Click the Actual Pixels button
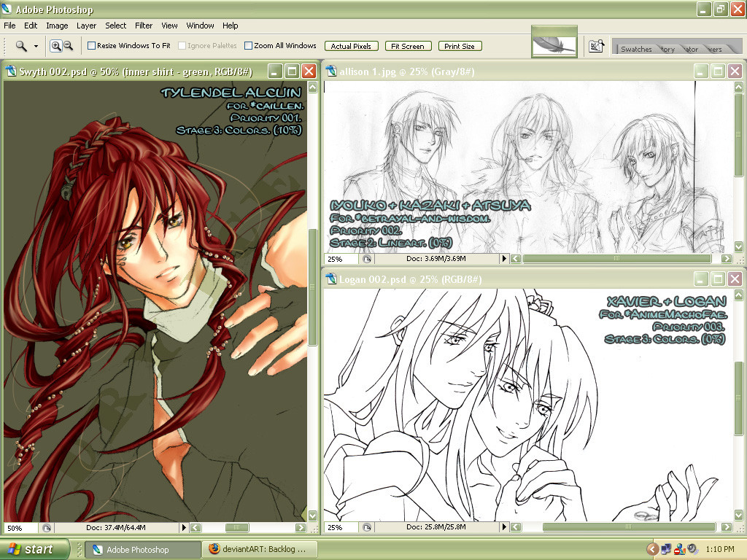The height and width of the screenshot is (560, 747). (x=351, y=46)
